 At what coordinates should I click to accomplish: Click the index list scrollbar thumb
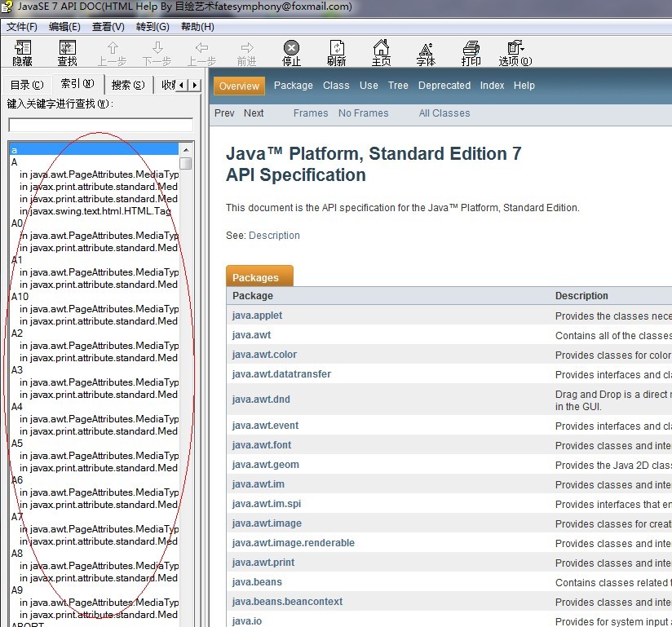(x=186, y=163)
